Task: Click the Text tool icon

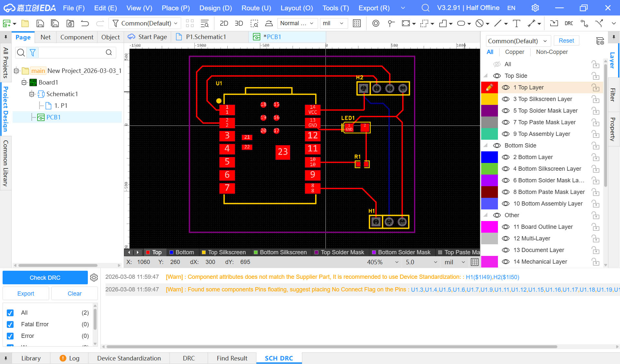Action: point(516,23)
